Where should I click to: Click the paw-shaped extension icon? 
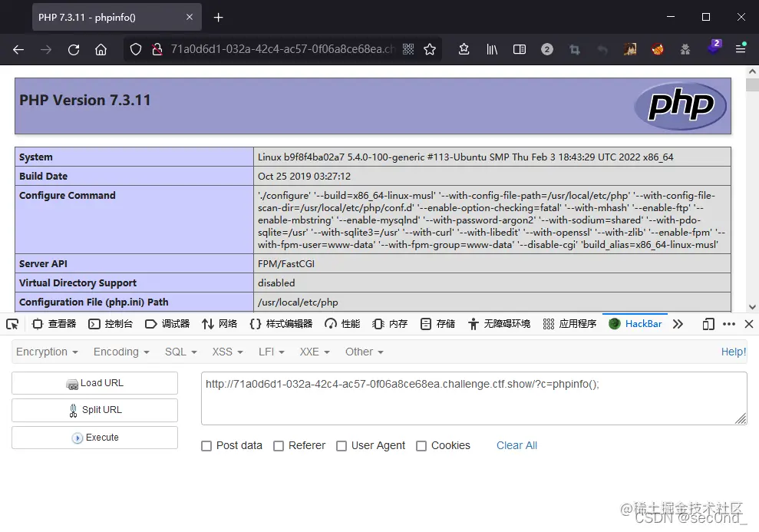[685, 49]
